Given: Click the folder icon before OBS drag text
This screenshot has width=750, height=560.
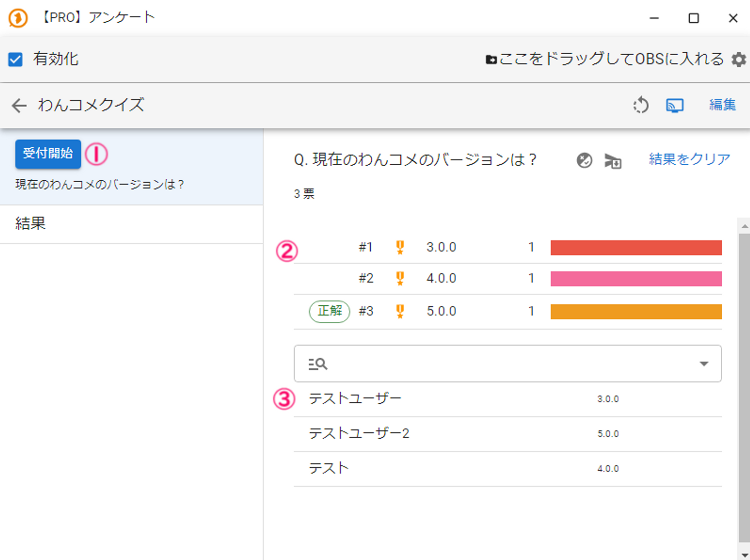Looking at the screenshot, I should (x=491, y=60).
